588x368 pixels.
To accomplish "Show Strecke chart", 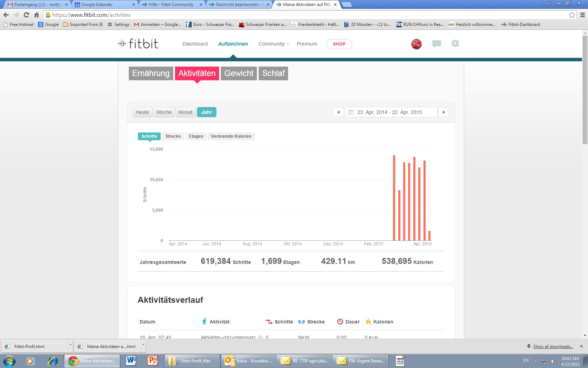I will click(173, 136).
